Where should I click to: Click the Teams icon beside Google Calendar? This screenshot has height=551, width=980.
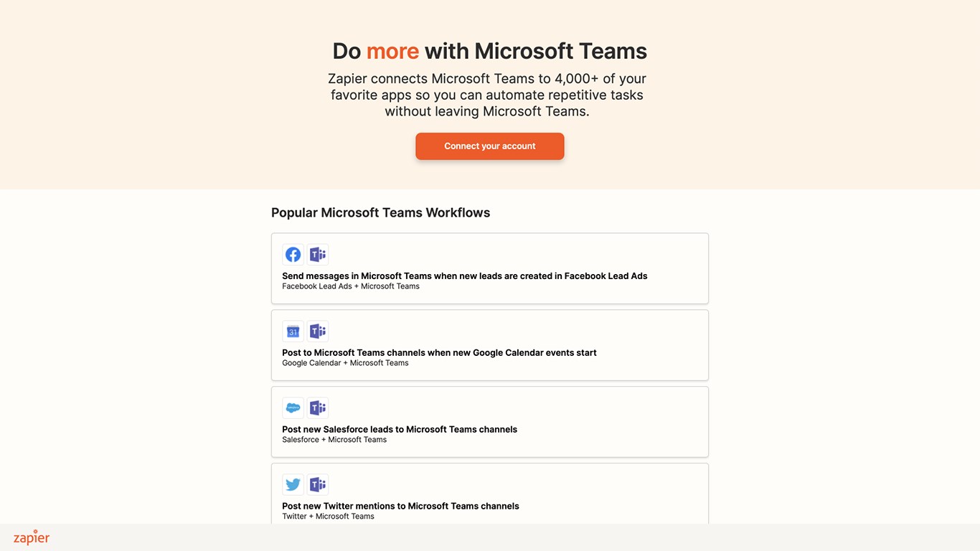[x=318, y=331]
